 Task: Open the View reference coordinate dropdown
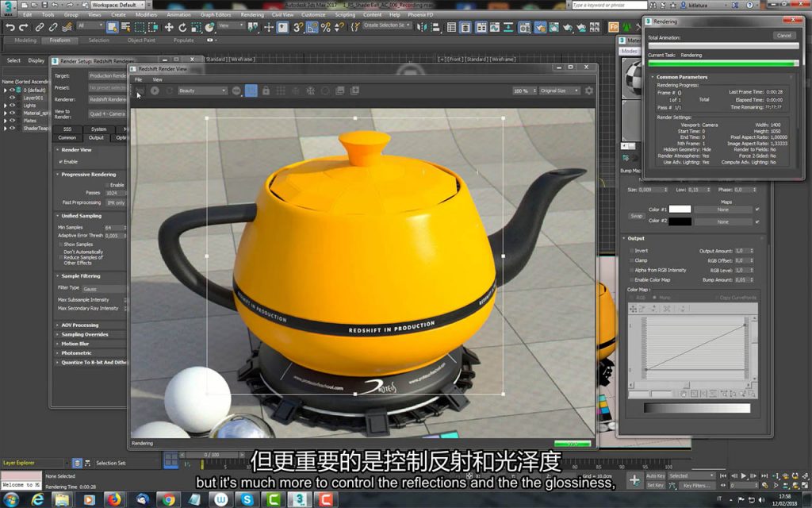[x=231, y=26]
